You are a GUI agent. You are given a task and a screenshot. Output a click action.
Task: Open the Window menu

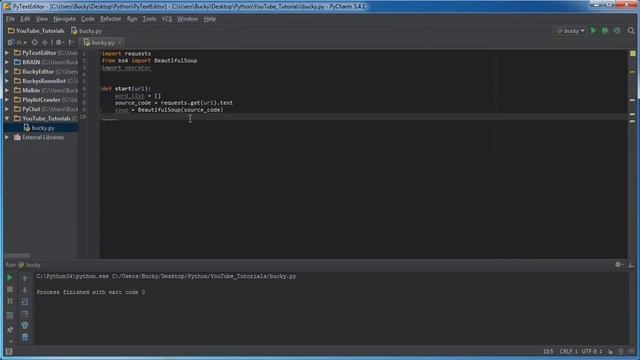click(187, 19)
